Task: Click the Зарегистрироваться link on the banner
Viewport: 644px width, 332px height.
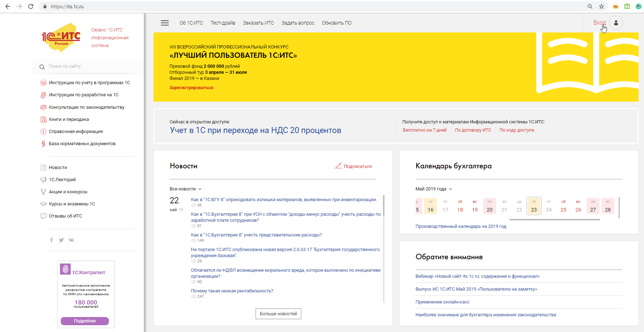Action: click(x=191, y=88)
